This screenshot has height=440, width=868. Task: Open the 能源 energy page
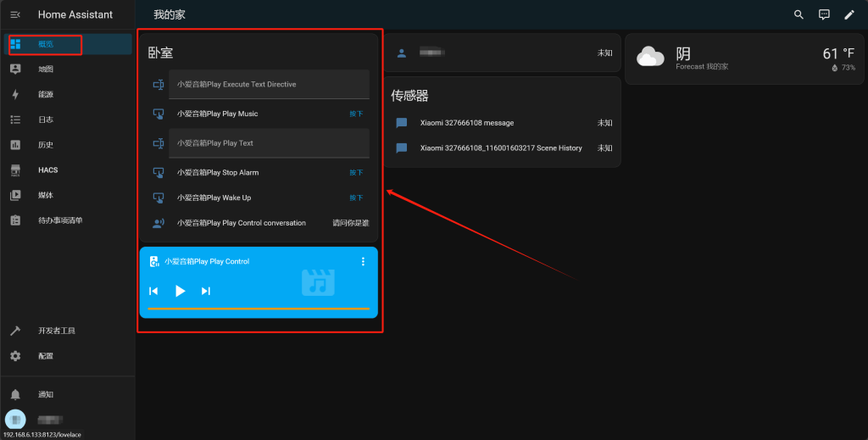click(68, 95)
